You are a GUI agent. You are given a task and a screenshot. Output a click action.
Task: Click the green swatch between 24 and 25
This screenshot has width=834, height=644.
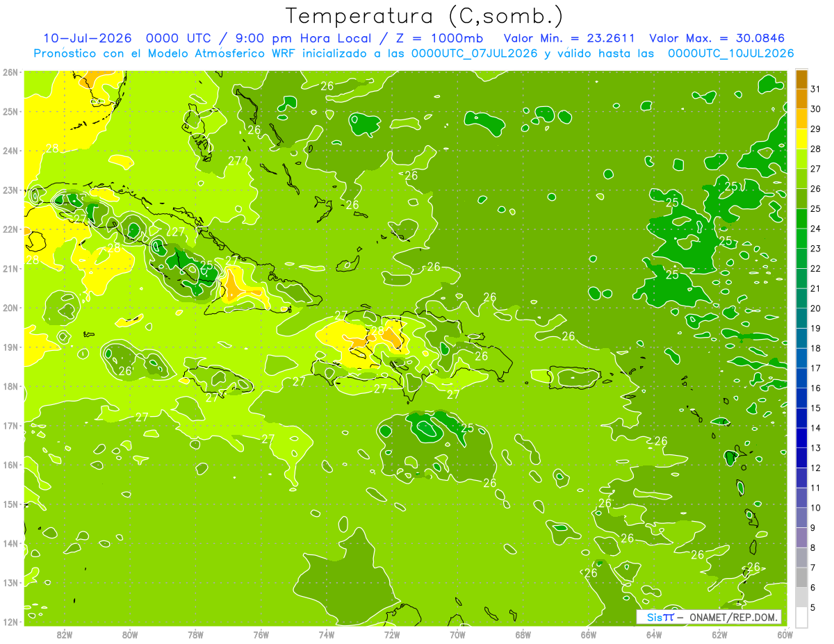(801, 219)
